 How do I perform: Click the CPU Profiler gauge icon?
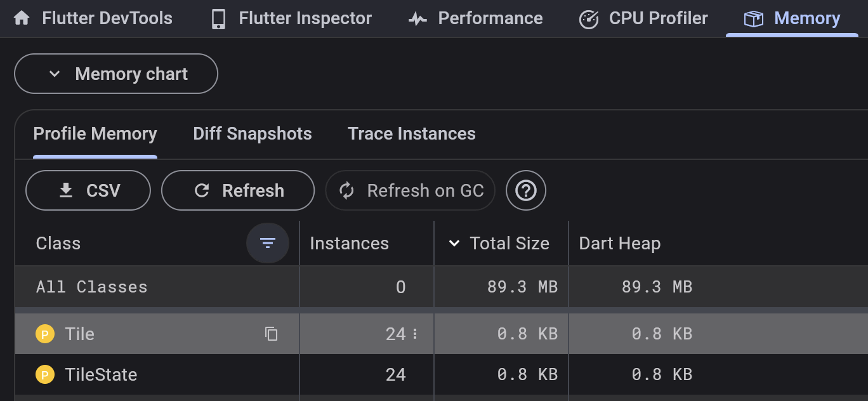[589, 19]
